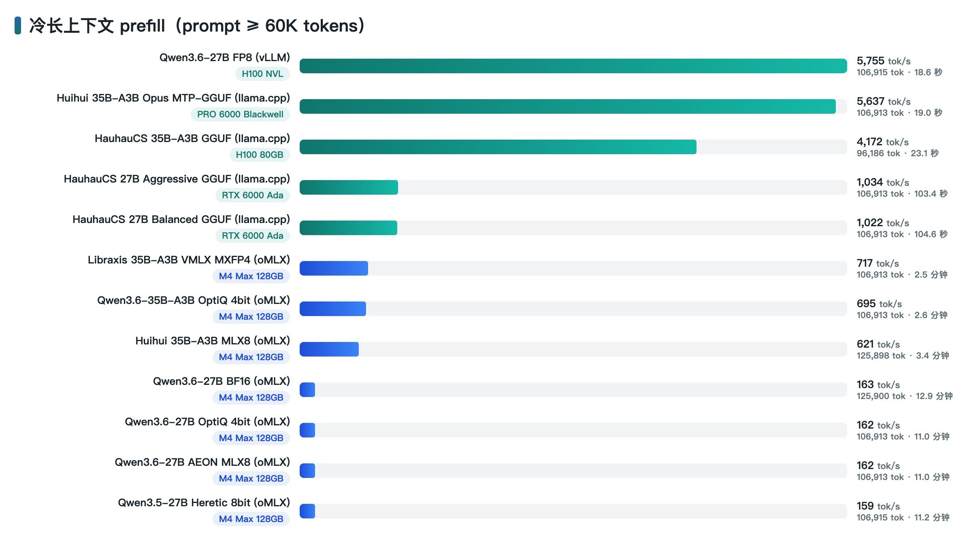The height and width of the screenshot is (535, 980).
Task: Click the "Huihui 35B-A3B Opus MTP-GGUF (llama.cpp)" label
Action: 173,98
